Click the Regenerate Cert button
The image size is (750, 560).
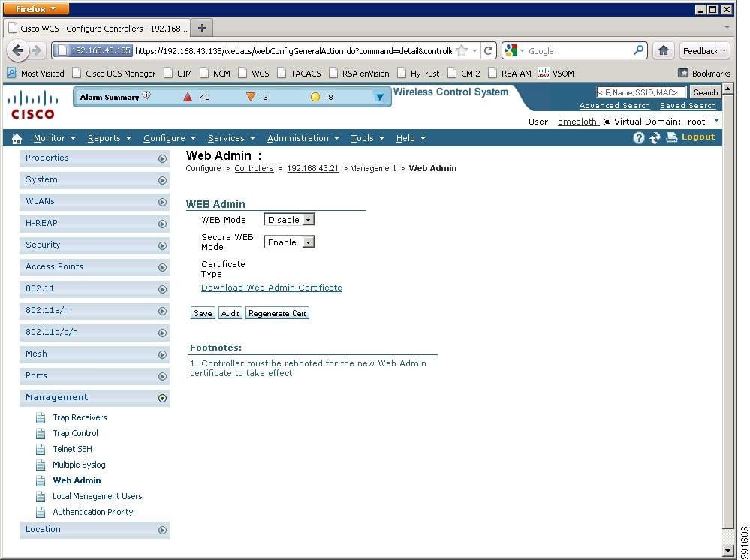(277, 313)
